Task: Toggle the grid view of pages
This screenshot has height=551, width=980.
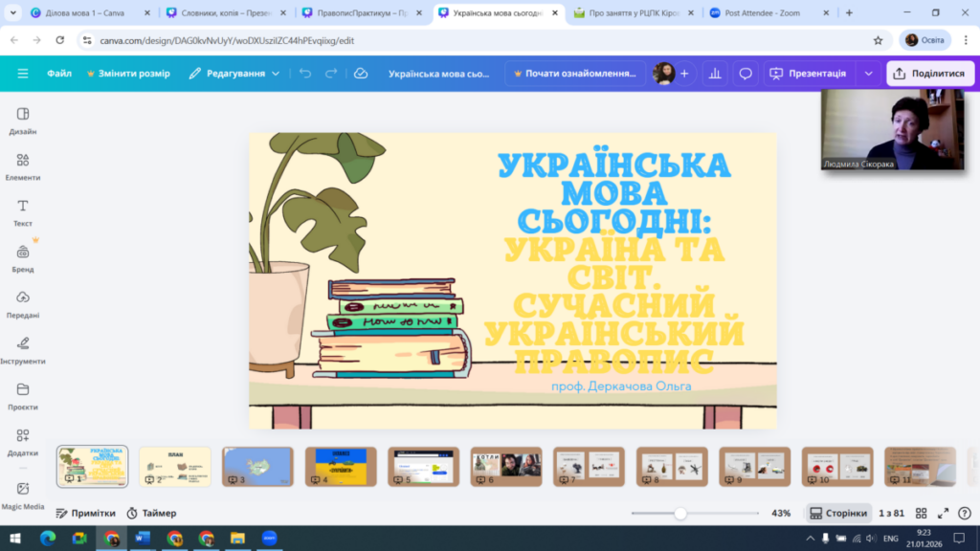Action: [x=921, y=514]
